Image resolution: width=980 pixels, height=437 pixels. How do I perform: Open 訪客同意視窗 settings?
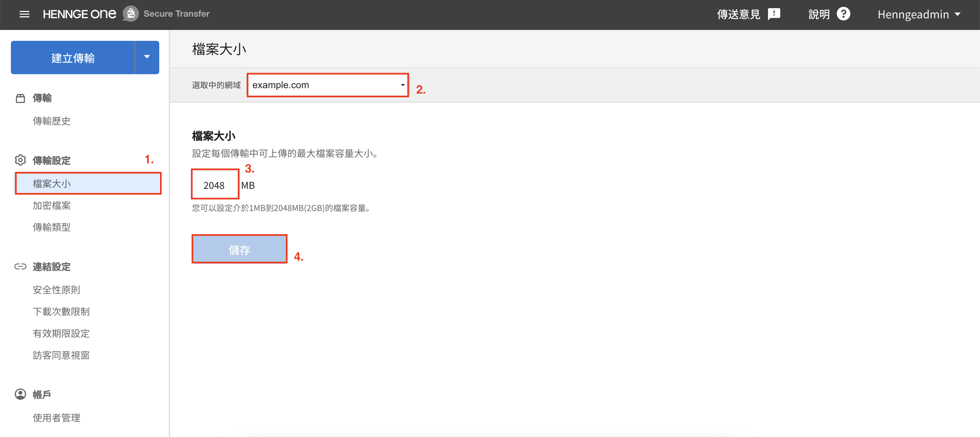[x=61, y=355]
